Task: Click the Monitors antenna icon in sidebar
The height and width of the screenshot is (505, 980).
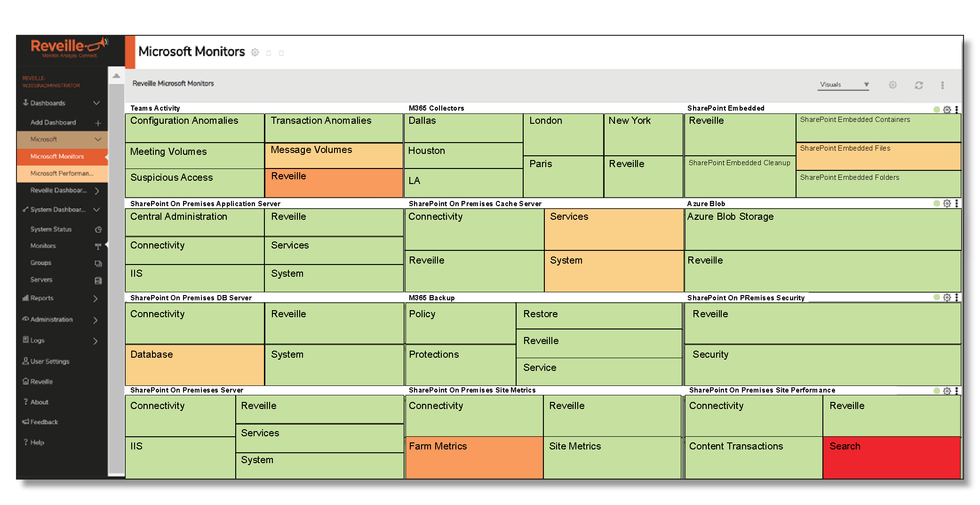Action: (98, 246)
